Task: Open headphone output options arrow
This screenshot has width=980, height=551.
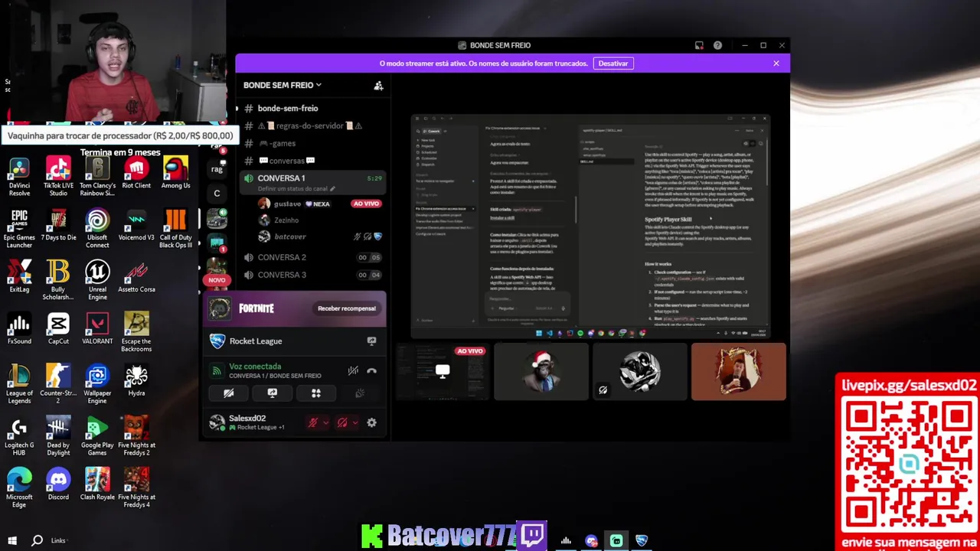Action: (355, 422)
